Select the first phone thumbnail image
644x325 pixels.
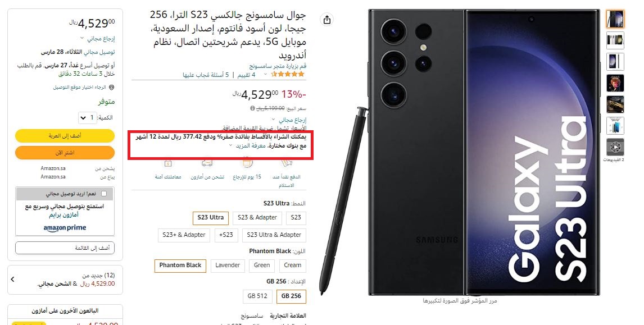tap(615, 19)
